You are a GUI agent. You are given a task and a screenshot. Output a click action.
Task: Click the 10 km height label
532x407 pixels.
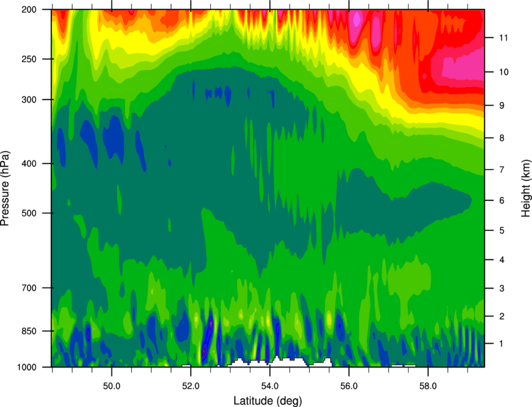(503, 72)
